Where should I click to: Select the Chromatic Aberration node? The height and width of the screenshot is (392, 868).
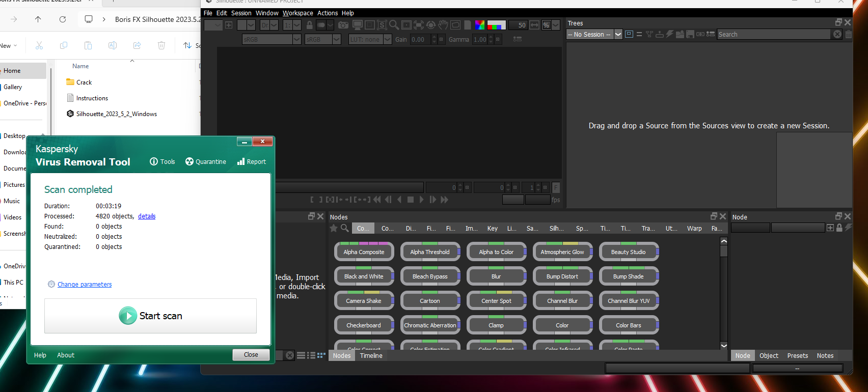pyautogui.click(x=430, y=325)
